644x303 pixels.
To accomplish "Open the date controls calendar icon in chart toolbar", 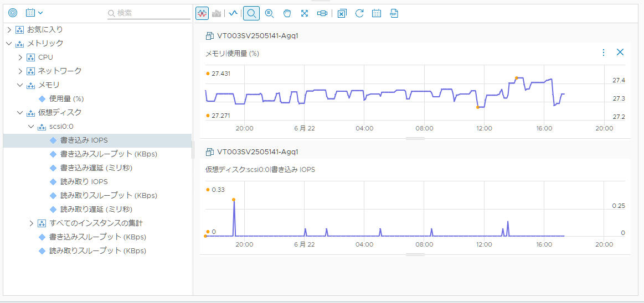I will pos(377,13).
